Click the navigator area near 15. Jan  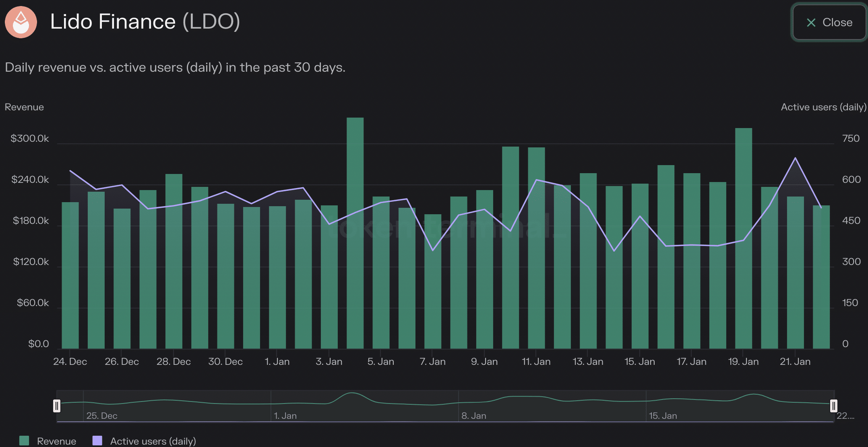pyautogui.click(x=663, y=416)
